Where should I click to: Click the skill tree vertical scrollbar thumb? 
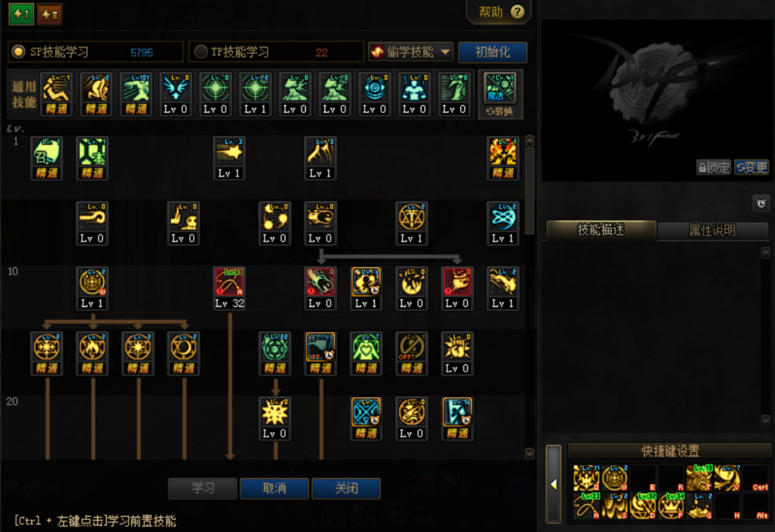529,185
